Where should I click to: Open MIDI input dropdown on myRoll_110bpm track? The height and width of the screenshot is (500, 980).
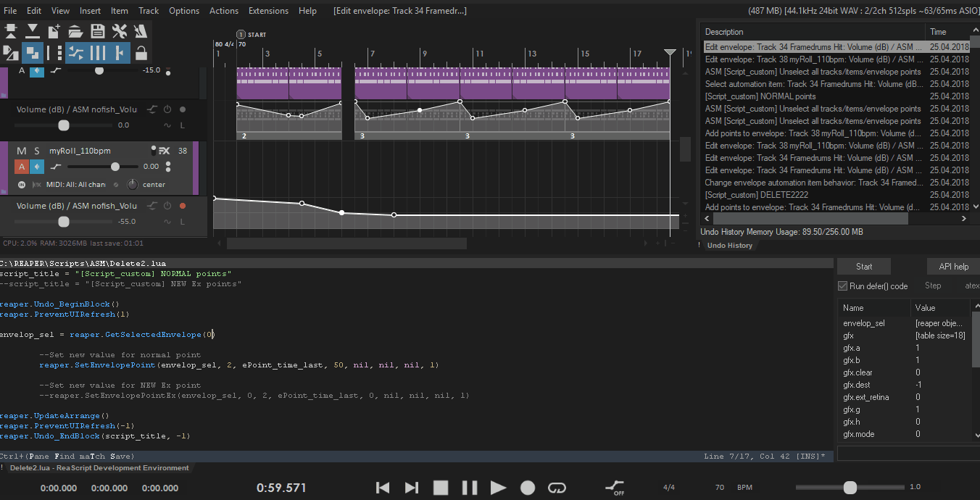[x=75, y=185]
